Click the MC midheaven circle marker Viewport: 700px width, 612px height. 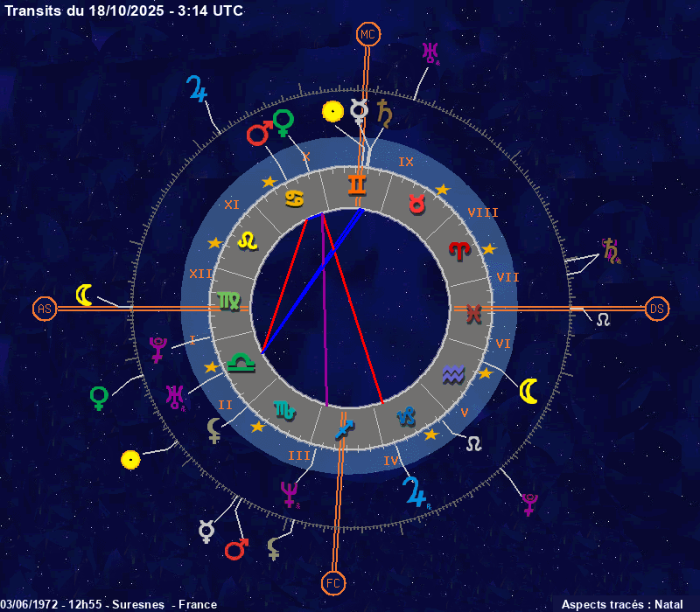(368, 35)
